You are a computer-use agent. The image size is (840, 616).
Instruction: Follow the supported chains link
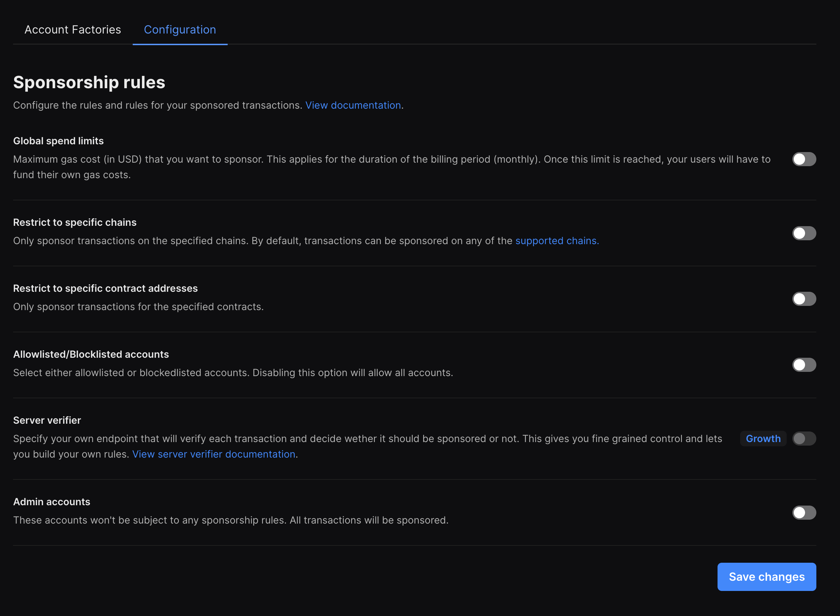(x=557, y=241)
